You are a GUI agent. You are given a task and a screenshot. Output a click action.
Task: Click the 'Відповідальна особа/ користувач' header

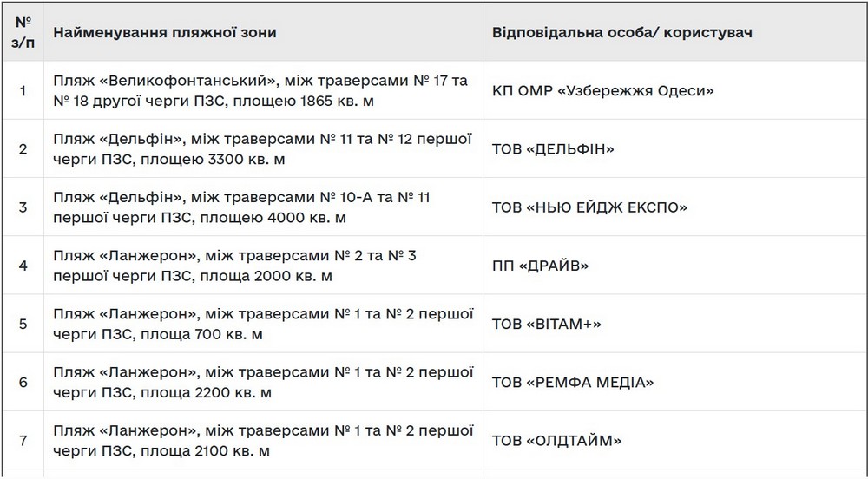[674, 31]
